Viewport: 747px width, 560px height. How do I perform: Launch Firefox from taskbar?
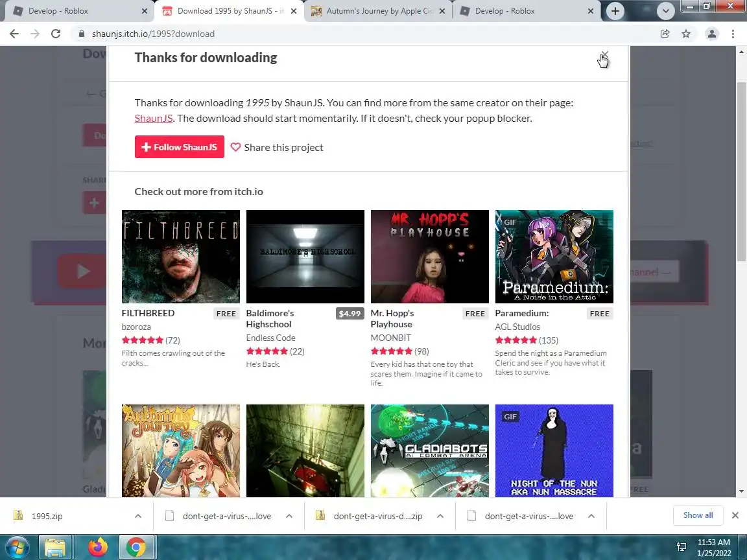tap(98, 547)
